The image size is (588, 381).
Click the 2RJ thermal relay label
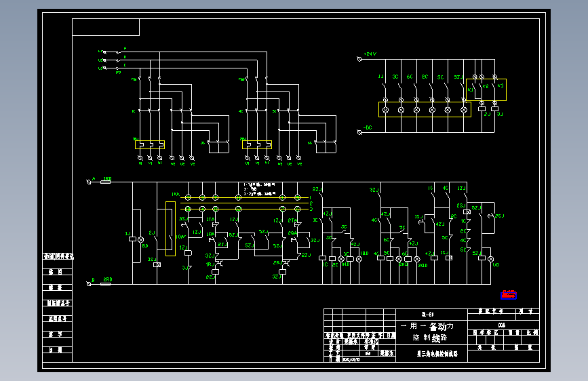pyautogui.click(x=277, y=263)
